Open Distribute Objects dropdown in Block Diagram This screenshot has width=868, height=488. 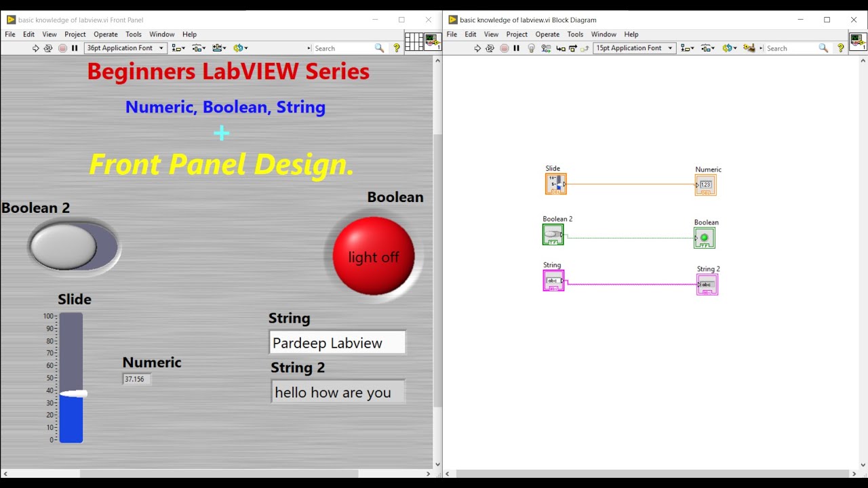pyautogui.click(x=708, y=48)
